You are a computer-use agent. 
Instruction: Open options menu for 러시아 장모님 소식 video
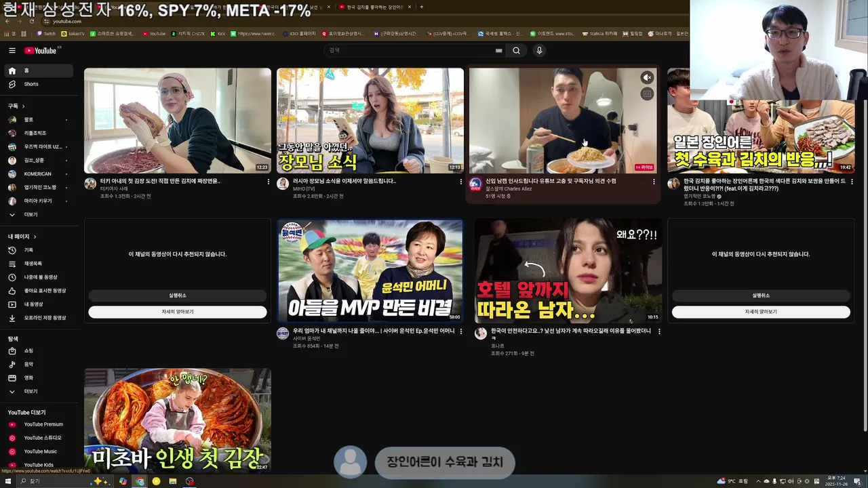461,182
